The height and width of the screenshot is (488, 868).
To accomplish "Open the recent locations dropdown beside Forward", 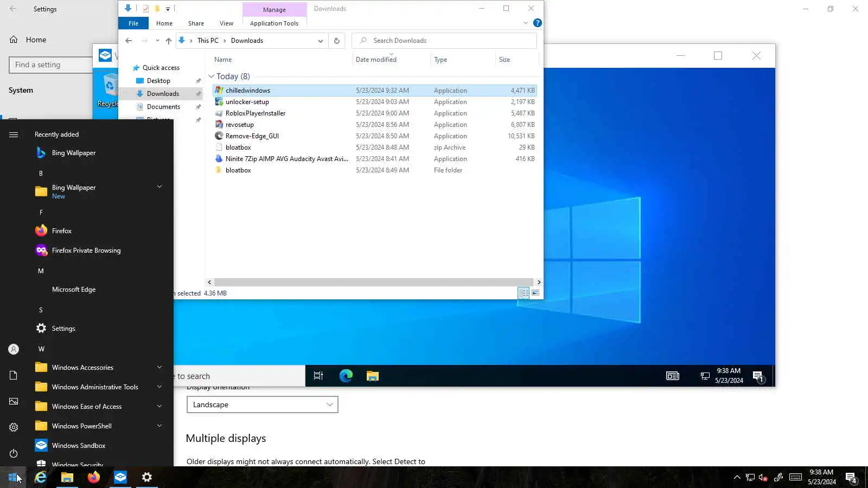I will point(157,41).
